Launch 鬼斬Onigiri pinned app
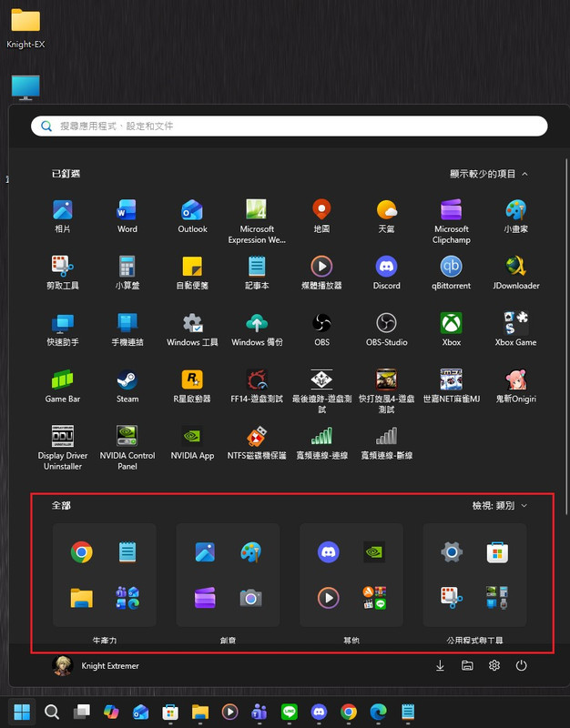 515,386
